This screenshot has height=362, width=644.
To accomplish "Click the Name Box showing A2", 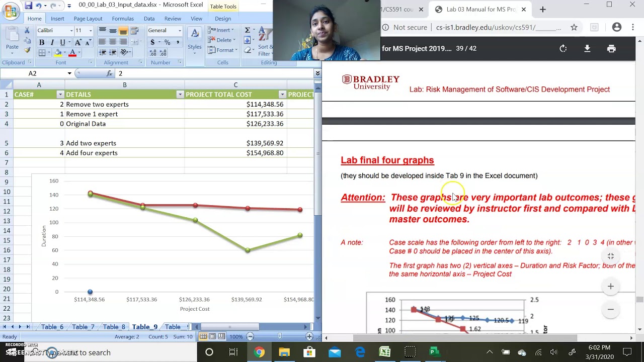I will (33, 73).
